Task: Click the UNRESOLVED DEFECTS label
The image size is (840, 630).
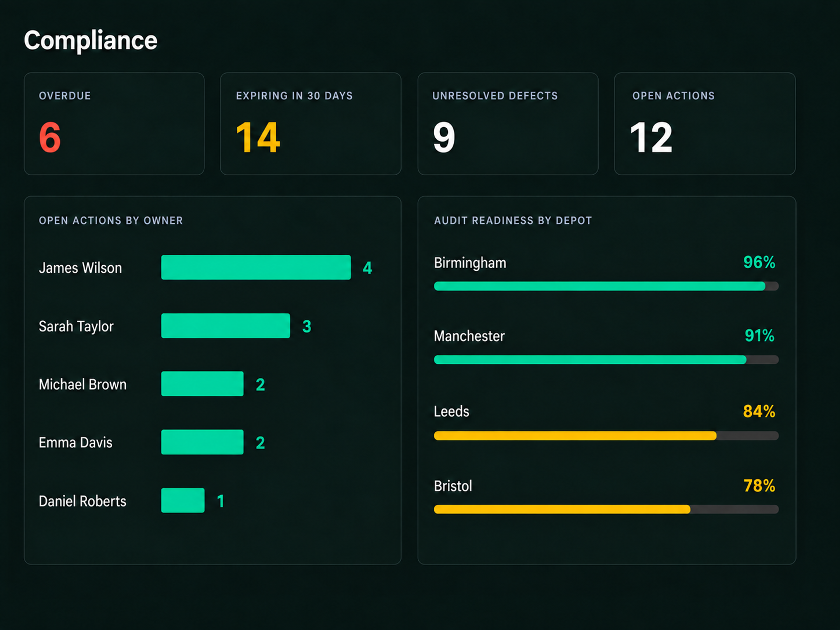Action: pyautogui.click(x=495, y=96)
